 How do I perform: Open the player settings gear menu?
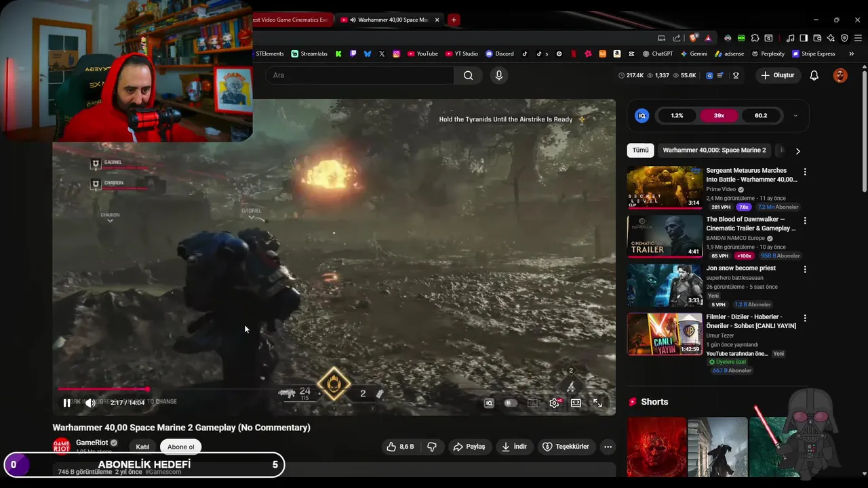pos(554,403)
